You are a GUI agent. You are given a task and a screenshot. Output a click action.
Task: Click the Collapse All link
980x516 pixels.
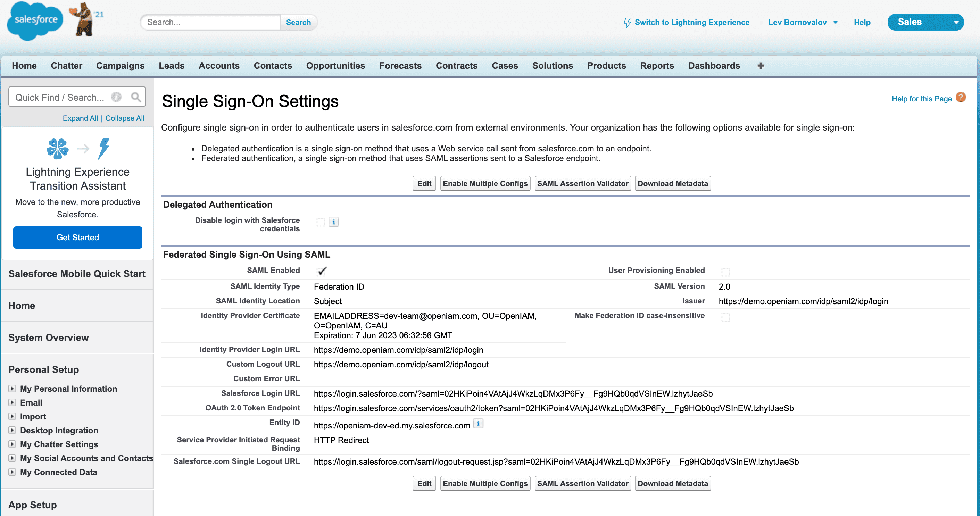(x=125, y=118)
